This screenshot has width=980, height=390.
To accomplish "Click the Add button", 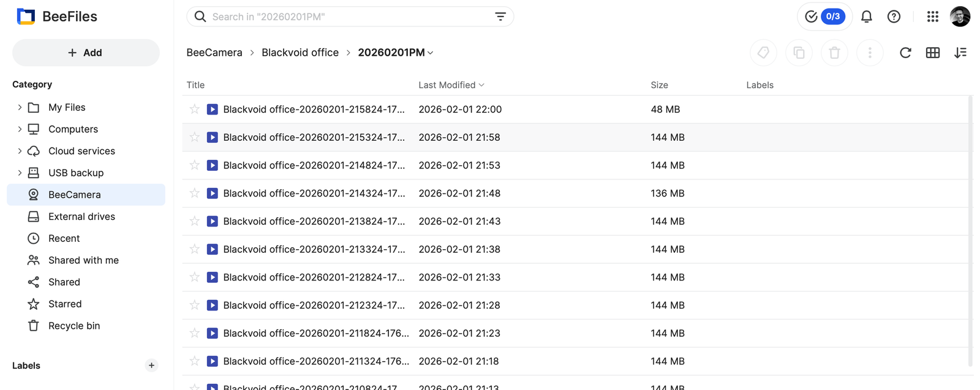I will pyautogui.click(x=86, y=53).
